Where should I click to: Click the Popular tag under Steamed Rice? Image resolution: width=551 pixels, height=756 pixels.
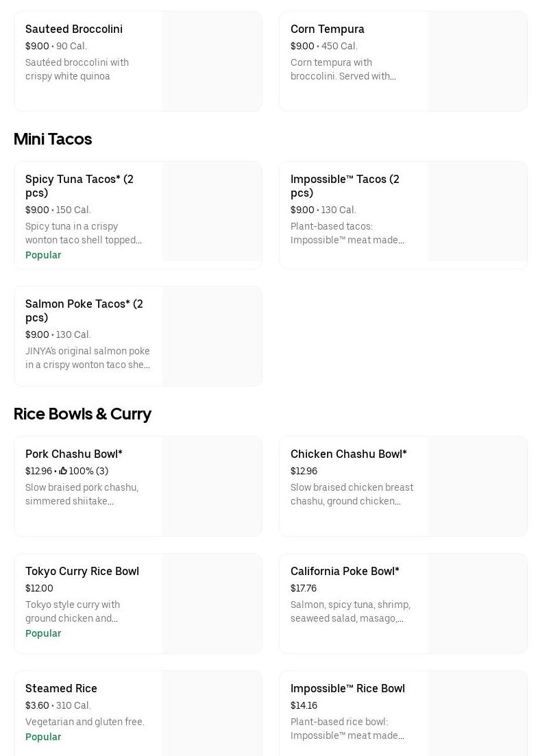[x=43, y=737]
